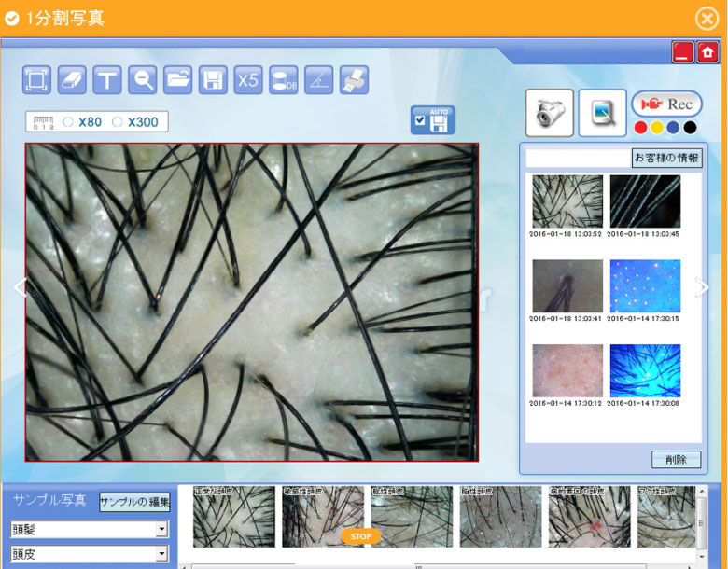
Task: Select the x300 magnification radio button
Action: click(x=118, y=122)
